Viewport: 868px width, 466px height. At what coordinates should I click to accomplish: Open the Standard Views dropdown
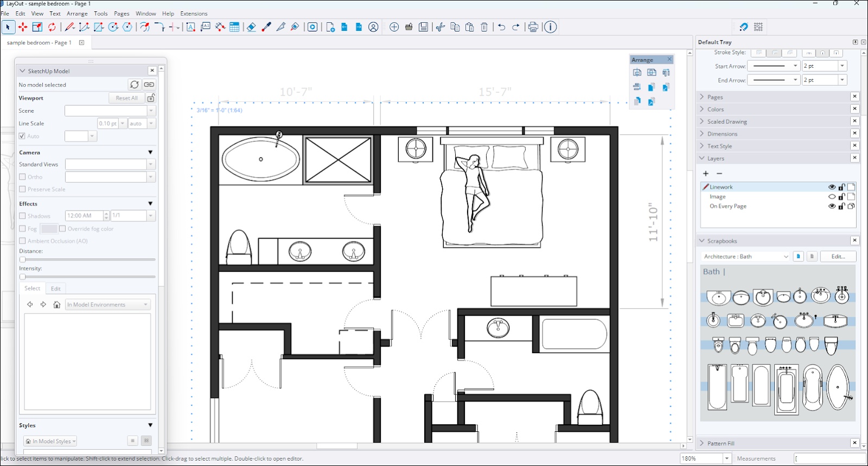point(151,164)
